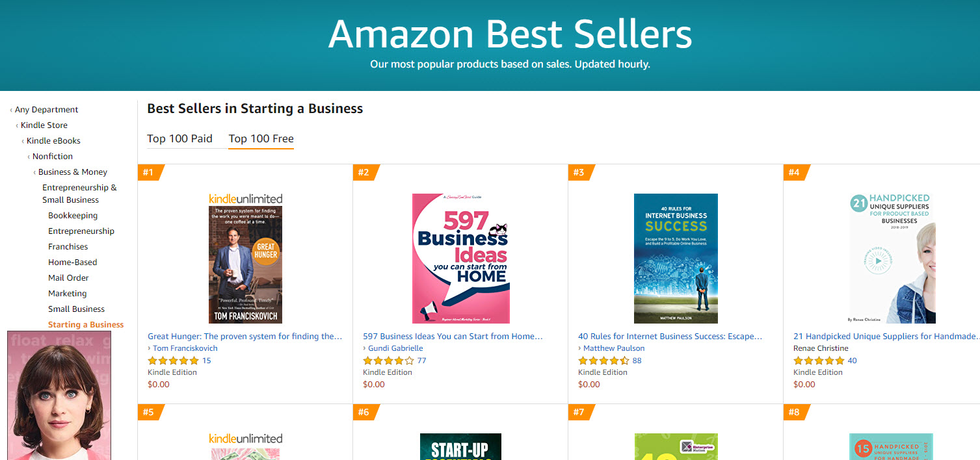Navigate up to Kindle Store category

[44, 125]
